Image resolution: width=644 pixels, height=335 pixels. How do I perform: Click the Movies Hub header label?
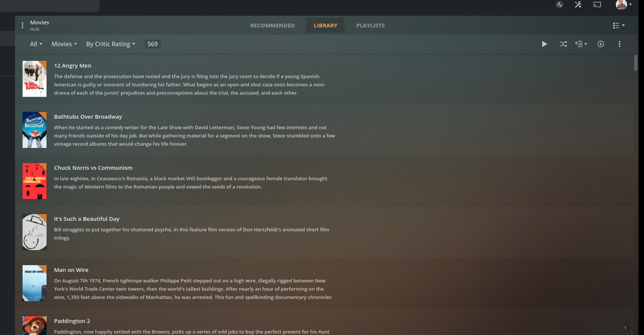coord(39,26)
